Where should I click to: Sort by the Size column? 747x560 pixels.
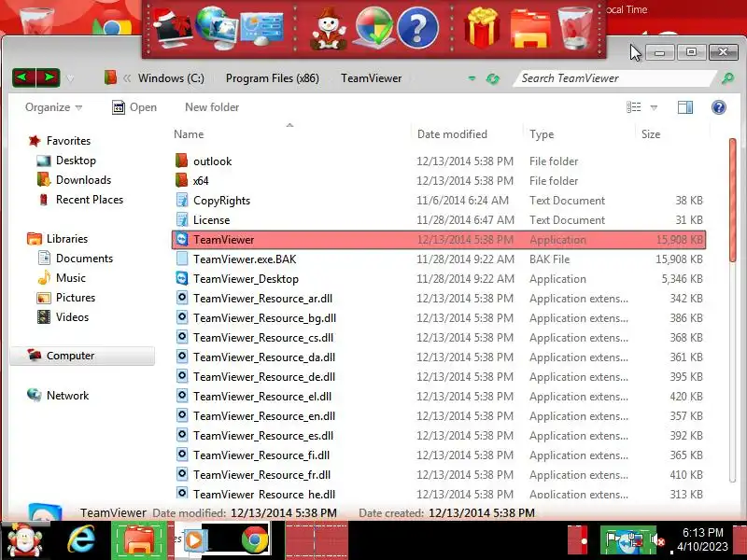(651, 134)
